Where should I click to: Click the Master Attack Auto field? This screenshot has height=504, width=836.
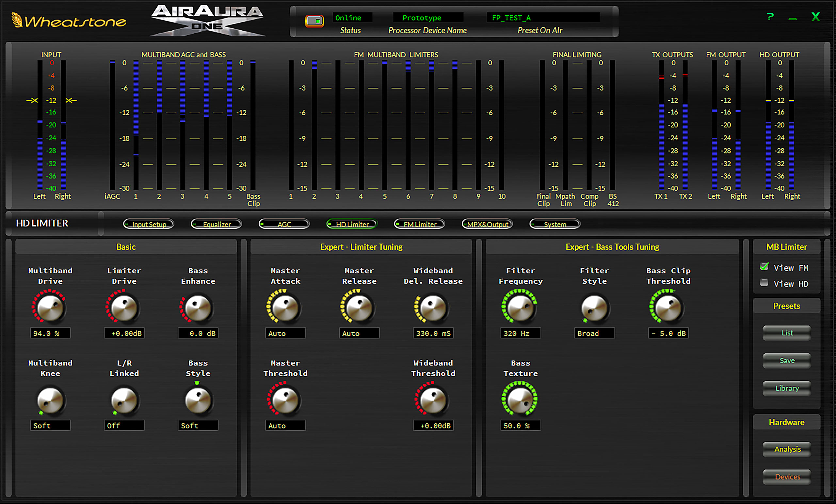285,333
